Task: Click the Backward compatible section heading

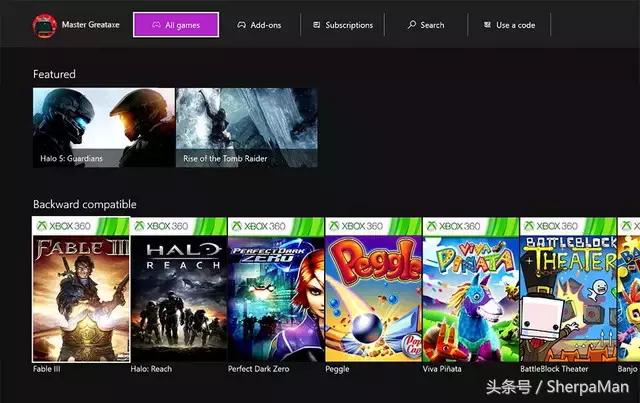Action: (85, 204)
